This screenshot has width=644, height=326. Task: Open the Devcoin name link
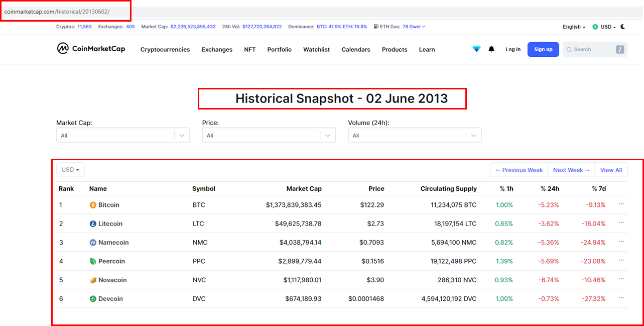pyautogui.click(x=110, y=299)
